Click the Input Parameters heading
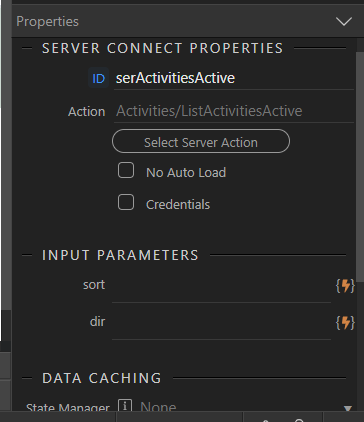This screenshot has width=364, height=422. pyautogui.click(x=120, y=256)
